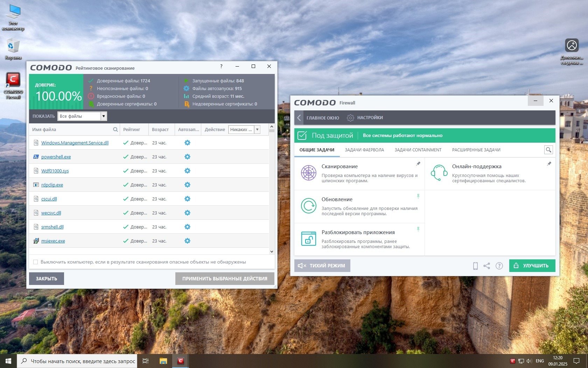
Task: Open the Windows.Management.Service.dll file link
Action: coord(75,143)
